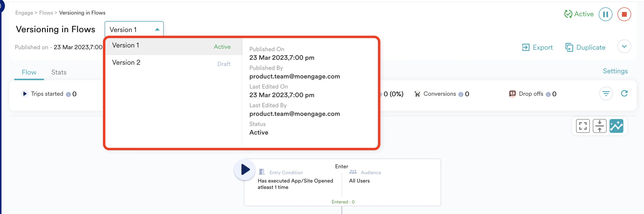644x214 pixels.
Task: Pause the active flow
Action: click(605, 14)
